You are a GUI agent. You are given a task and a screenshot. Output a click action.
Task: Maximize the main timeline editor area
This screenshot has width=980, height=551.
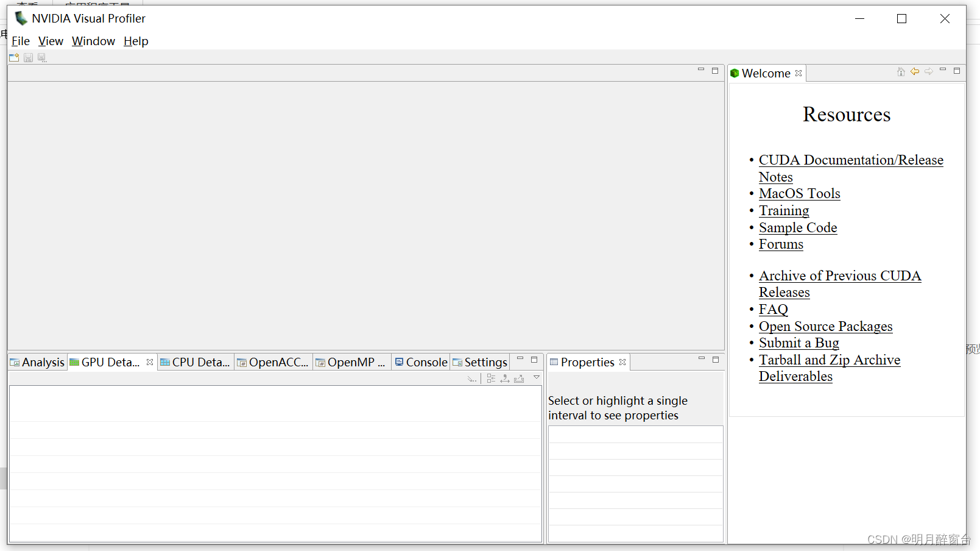click(715, 71)
